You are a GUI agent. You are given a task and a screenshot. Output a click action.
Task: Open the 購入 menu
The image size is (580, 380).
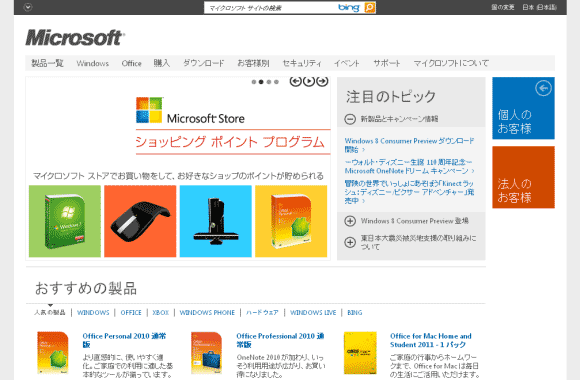162,63
